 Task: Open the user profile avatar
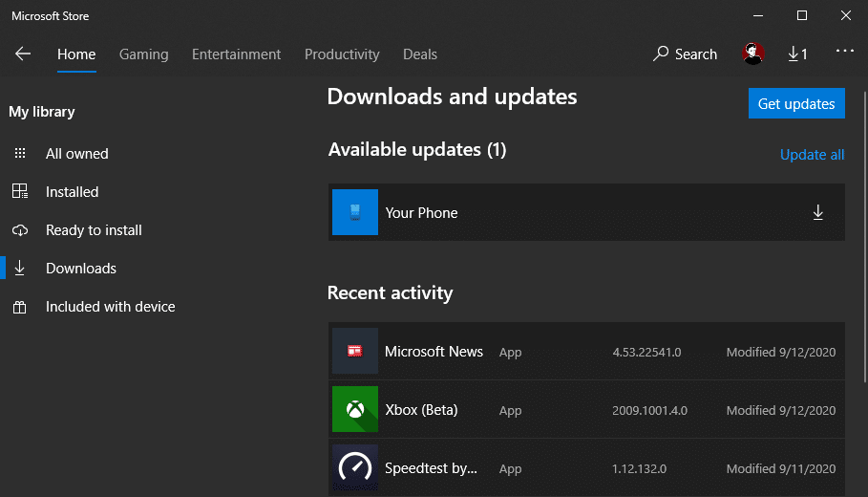click(752, 54)
